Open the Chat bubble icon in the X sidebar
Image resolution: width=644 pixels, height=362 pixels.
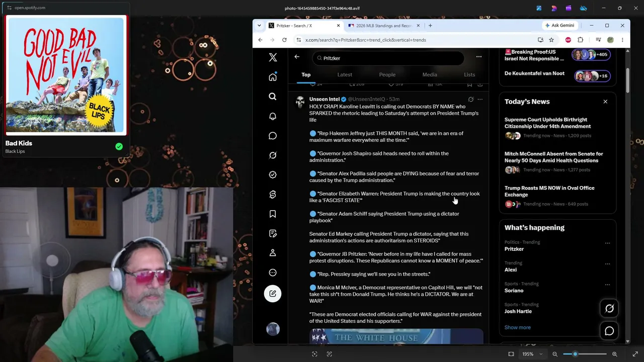click(x=273, y=136)
